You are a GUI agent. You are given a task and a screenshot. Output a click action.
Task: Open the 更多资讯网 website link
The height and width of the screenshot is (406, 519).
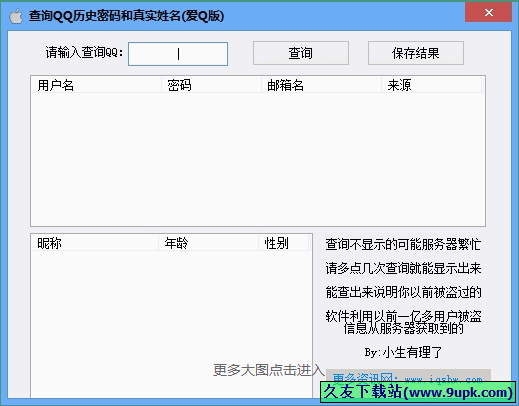tap(407, 379)
